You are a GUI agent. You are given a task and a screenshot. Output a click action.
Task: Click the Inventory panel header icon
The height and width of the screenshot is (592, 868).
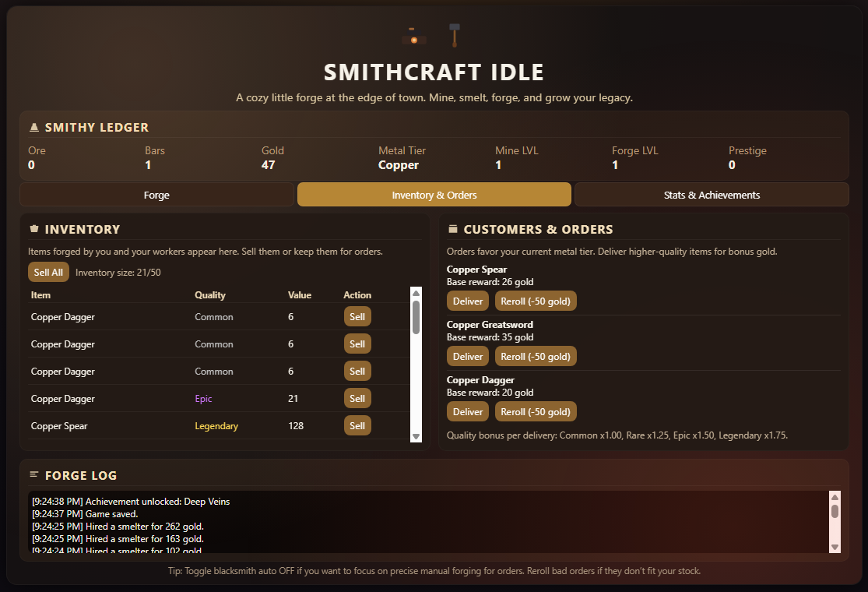[33, 229]
